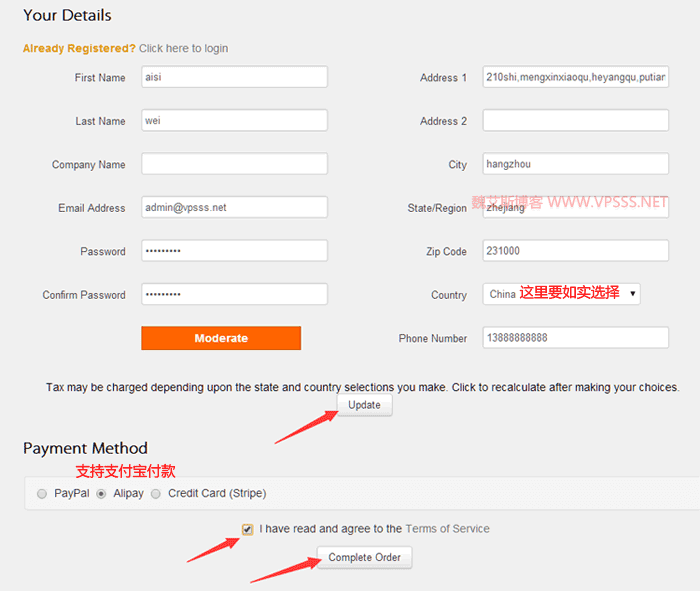Click the orange Moderate password strength bar
This screenshot has width=700, height=591.
(221, 338)
